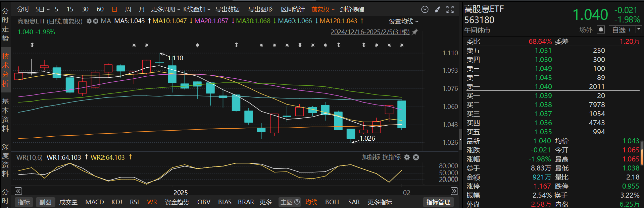Pin the date range 2024/12/16-2025/2/5
644x208 pixels.
point(415,32)
